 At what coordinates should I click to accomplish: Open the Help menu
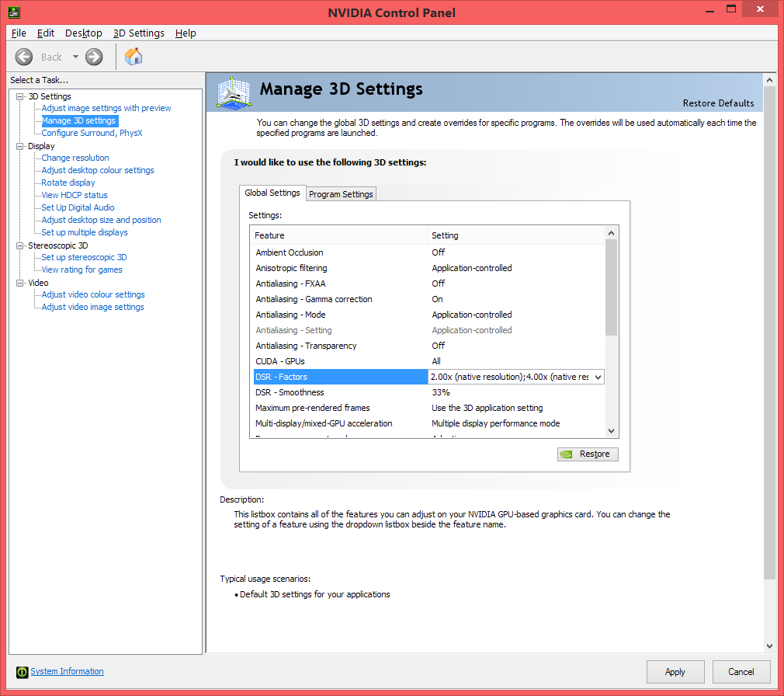point(186,33)
